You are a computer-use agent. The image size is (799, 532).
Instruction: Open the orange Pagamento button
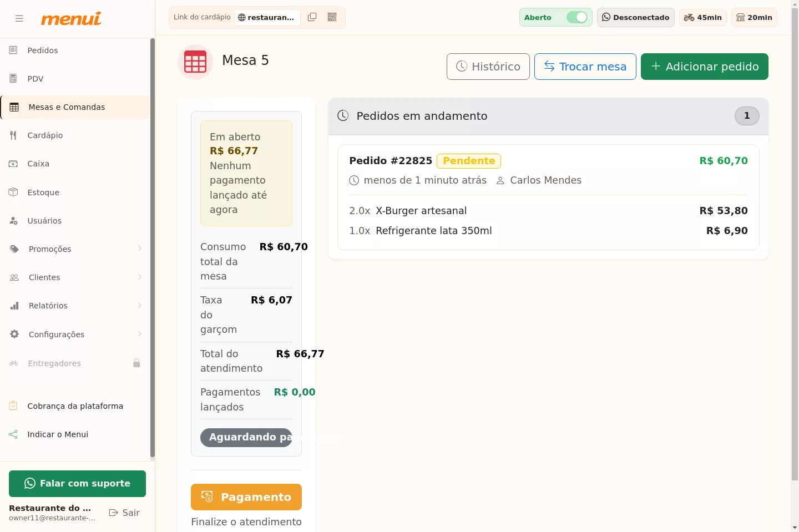[x=246, y=497]
